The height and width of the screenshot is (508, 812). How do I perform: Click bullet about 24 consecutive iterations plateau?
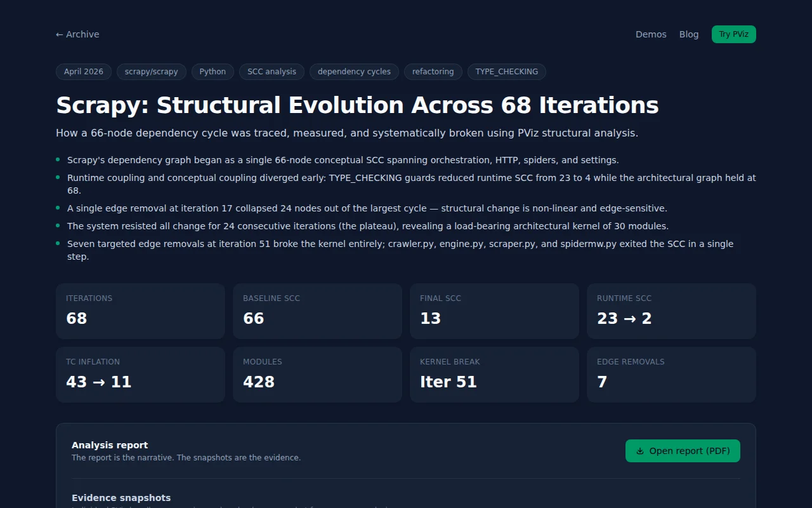368,226
